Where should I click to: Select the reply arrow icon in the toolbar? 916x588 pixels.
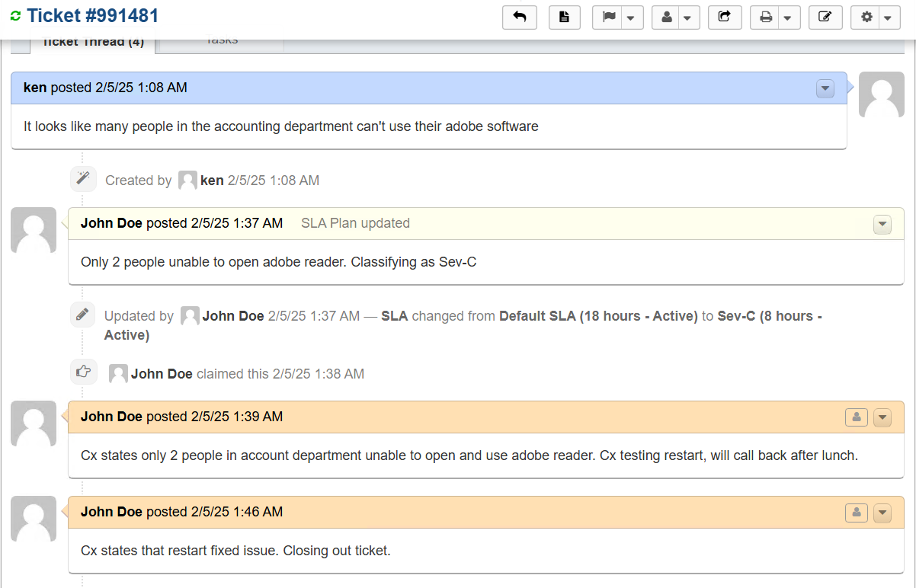(x=520, y=17)
